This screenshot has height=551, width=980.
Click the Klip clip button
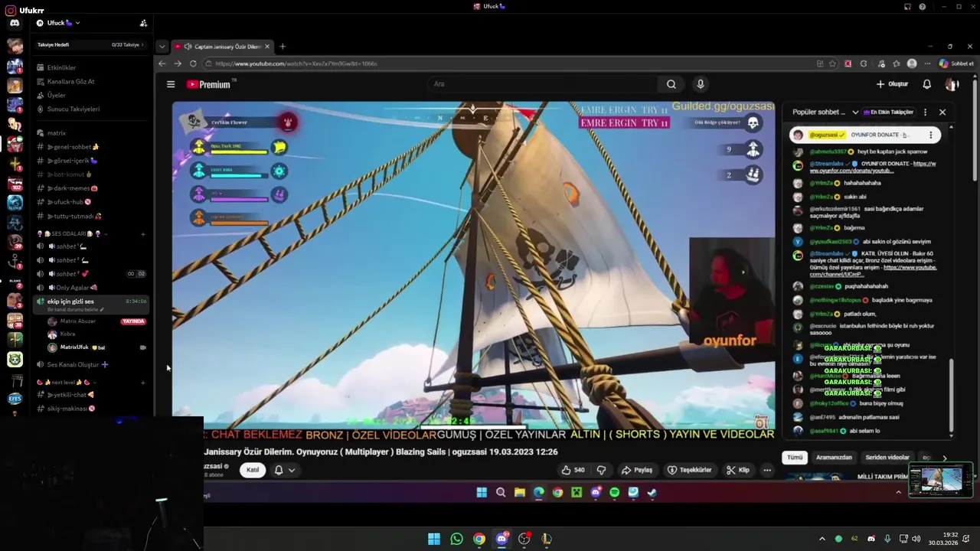739,470
